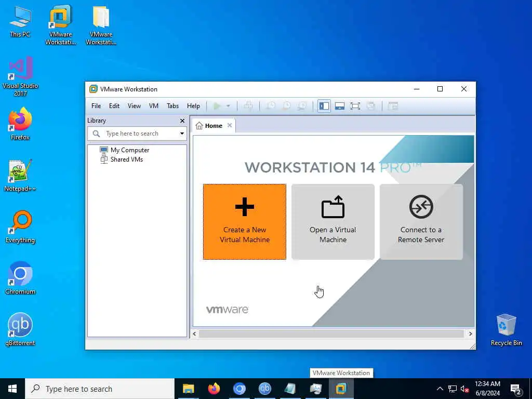Screen dimensions: 532x399
Task: Click the Revert to Snapshot toolbar icon
Action: 286,106
